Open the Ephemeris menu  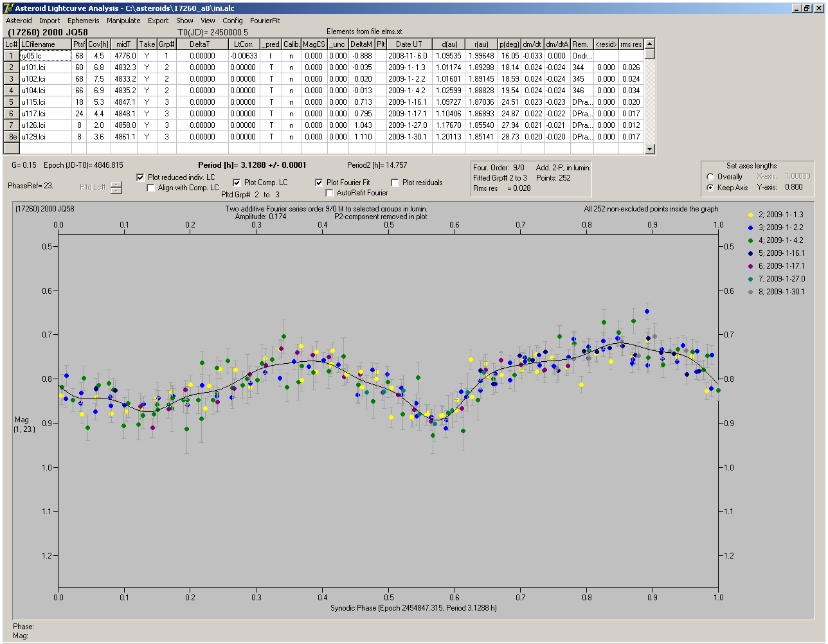84,21
